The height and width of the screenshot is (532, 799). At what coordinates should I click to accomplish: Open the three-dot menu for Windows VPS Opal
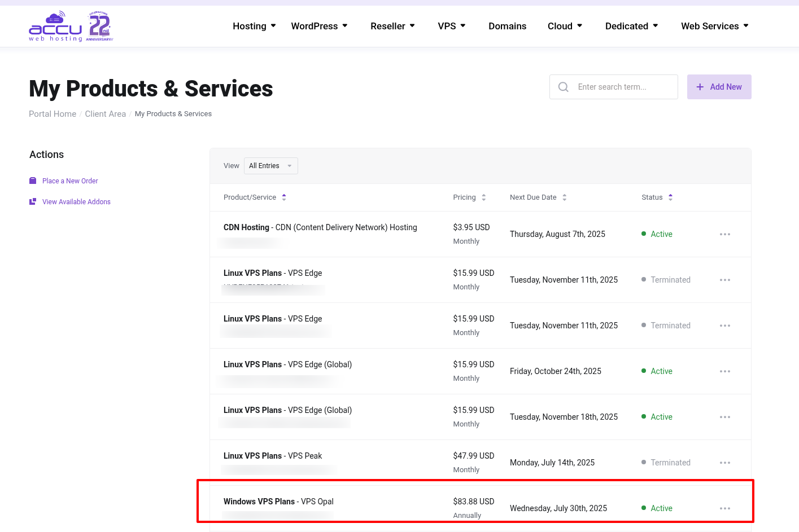pyautogui.click(x=725, y=508)
